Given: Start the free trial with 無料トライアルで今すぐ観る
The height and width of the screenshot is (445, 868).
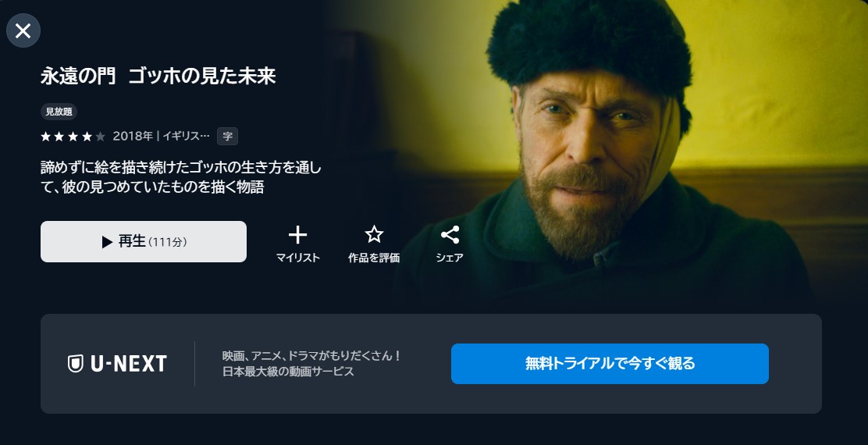Looking at the screenshot, I should [610, 364].
